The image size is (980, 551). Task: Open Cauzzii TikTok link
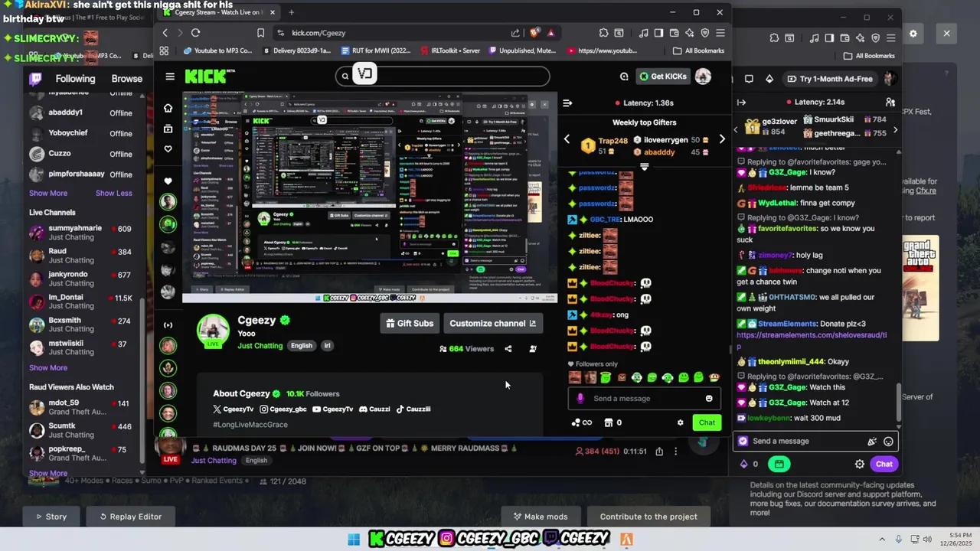click(413, 409)
